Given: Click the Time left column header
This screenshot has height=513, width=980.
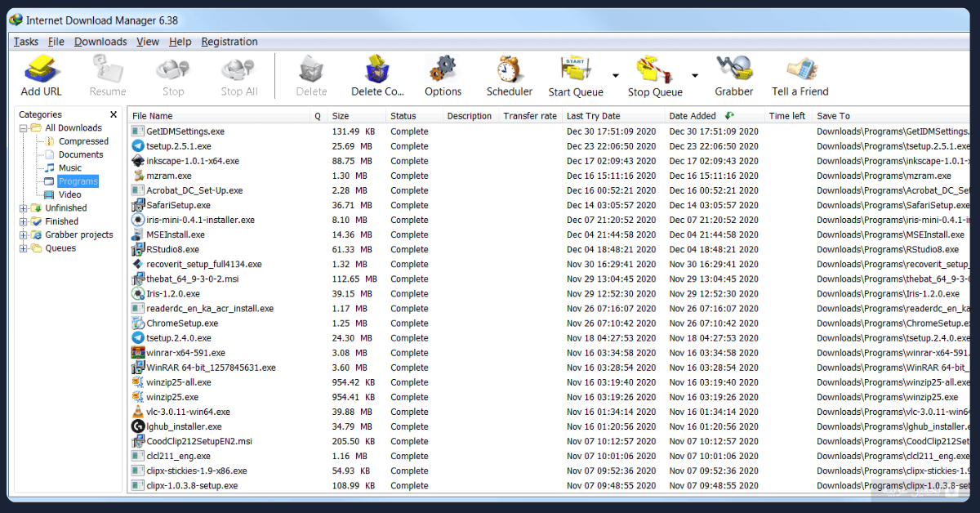Looking at the screenshot, I should click(x=788, y=116).
